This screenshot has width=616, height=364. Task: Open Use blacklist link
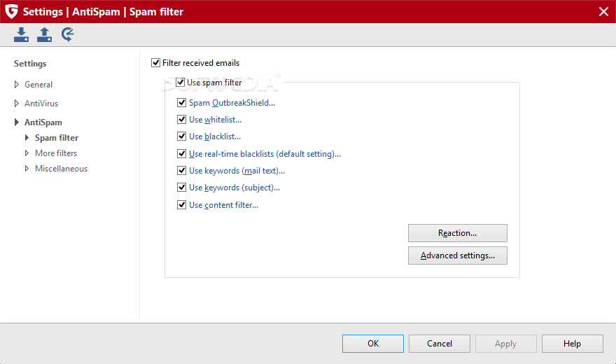(x=215, y=136)
